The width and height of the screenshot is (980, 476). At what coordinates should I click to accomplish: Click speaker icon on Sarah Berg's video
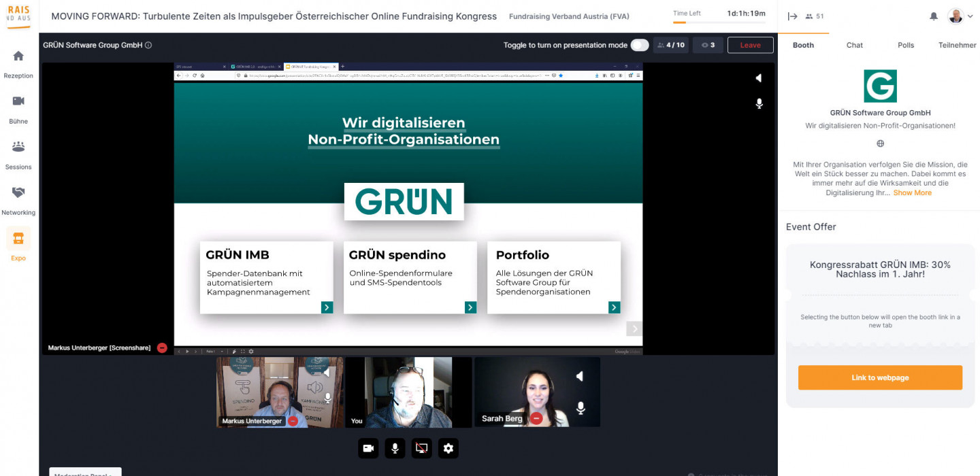tap(580, 376)
